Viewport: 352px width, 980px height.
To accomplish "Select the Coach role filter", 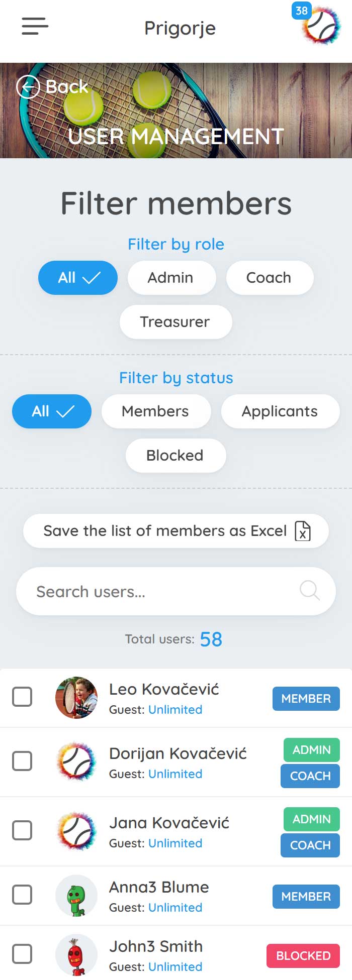I will (x=270, y=278).
